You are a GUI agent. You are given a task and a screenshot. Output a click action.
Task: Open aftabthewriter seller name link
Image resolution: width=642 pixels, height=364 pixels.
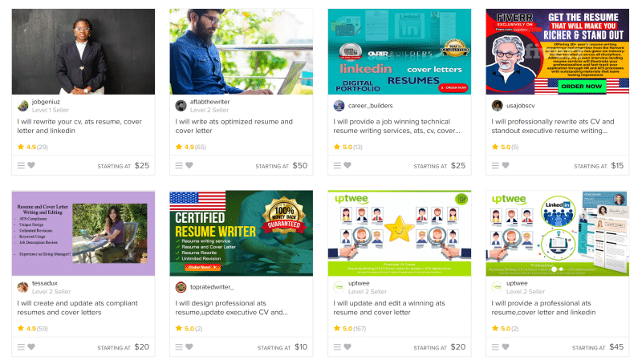[x=209, y=102]
